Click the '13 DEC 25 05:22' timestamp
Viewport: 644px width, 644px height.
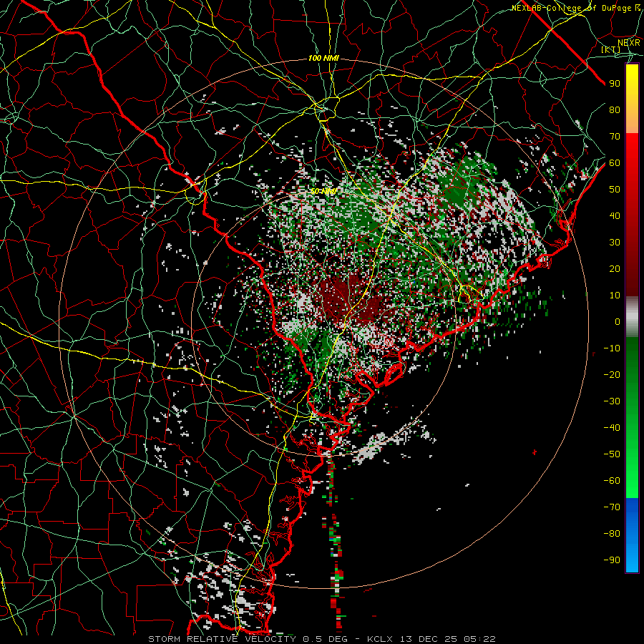(x=447, y=639)
